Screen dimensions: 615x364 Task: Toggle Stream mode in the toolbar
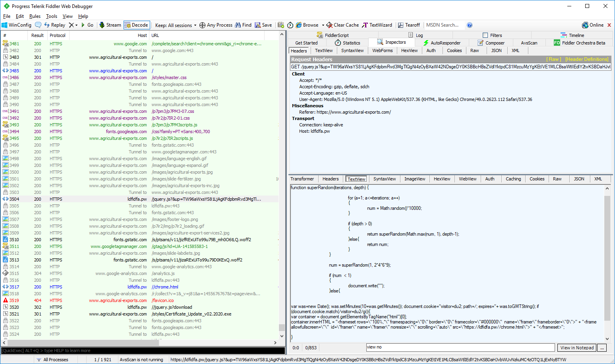(x=110, y=25)
